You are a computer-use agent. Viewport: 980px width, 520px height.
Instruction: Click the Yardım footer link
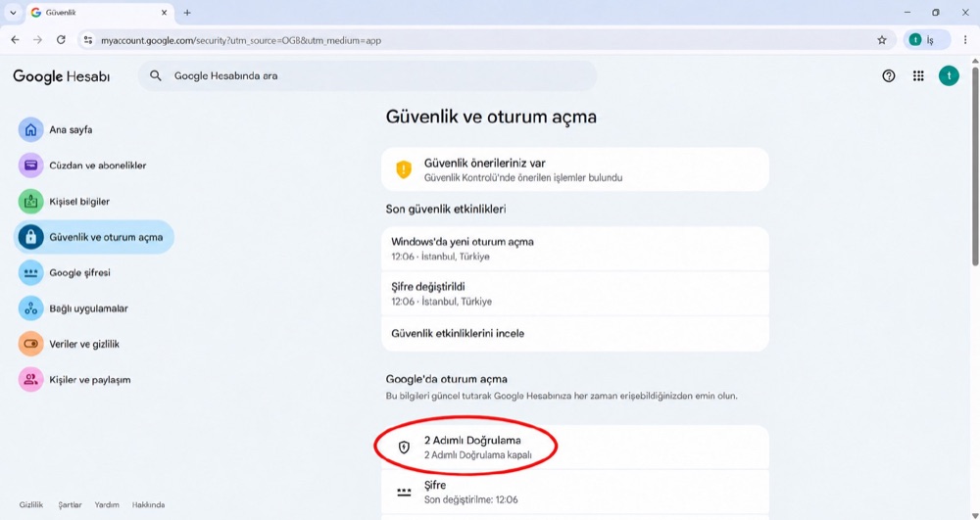tap(107, 504)
